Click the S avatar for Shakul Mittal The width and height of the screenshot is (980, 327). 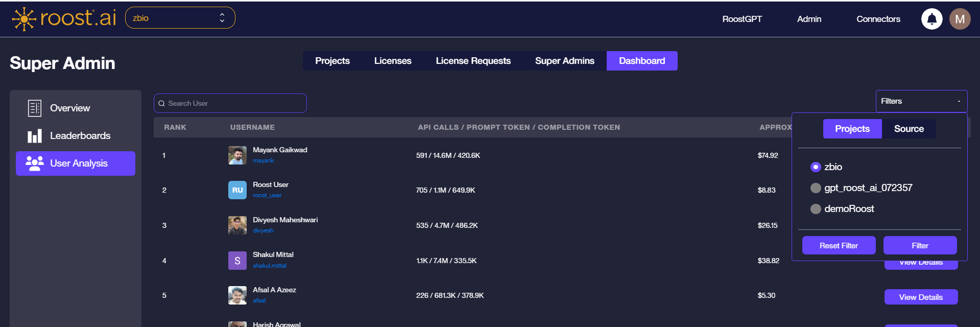237,261
